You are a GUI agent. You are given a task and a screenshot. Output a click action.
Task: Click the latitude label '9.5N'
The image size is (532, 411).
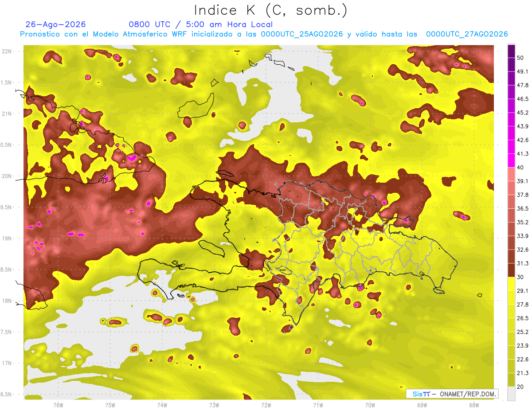7,207
